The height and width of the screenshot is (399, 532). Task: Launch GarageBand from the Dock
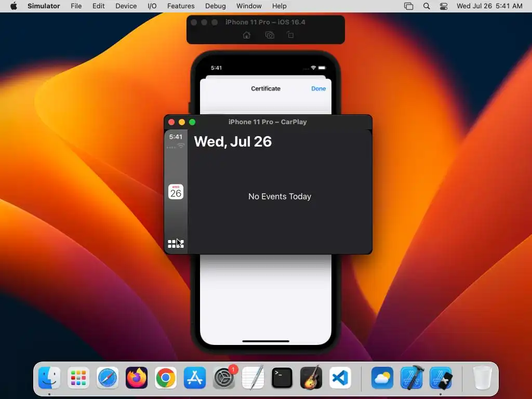coord(311,378)
